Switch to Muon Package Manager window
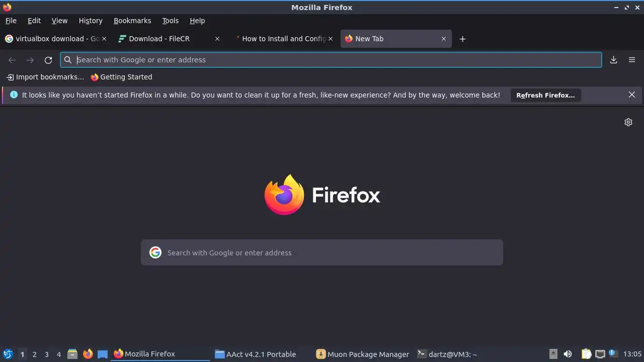644x362 pixels. [x=363, y=354]
